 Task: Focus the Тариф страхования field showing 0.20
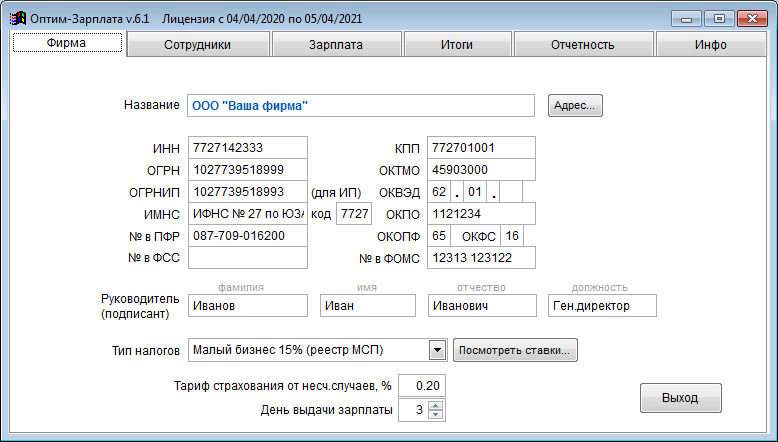point(422,386)
